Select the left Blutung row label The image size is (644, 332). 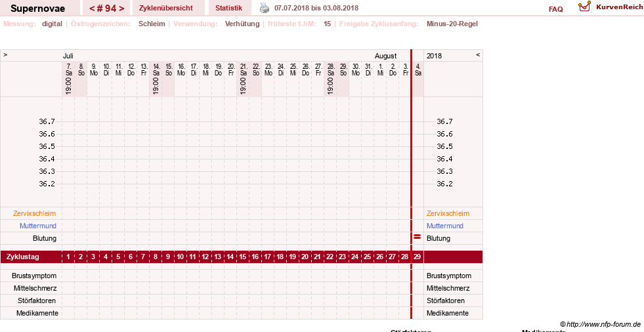coord(45,238)
